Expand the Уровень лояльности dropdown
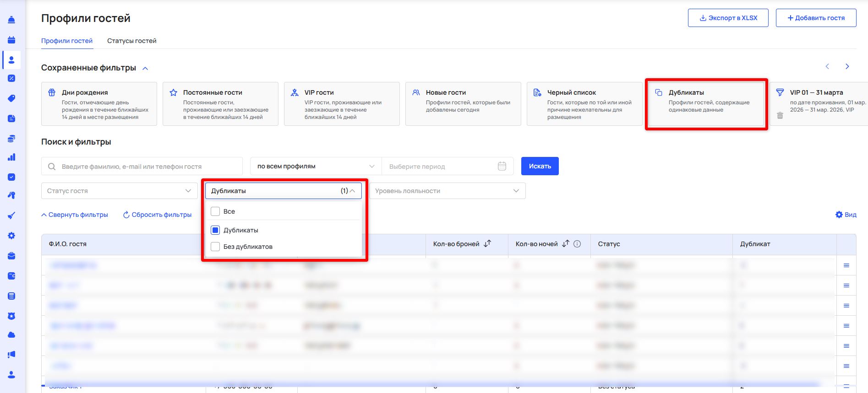868x393 pixels. coord(447,191)
